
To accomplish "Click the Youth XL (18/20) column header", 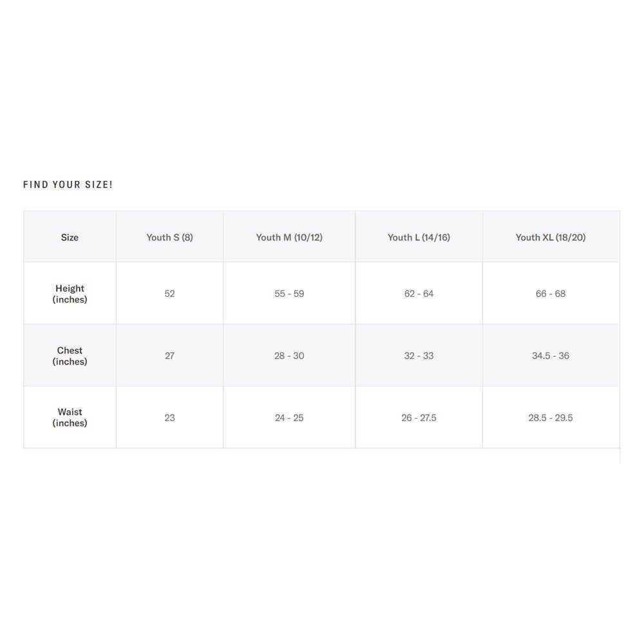I will [551, 237].
